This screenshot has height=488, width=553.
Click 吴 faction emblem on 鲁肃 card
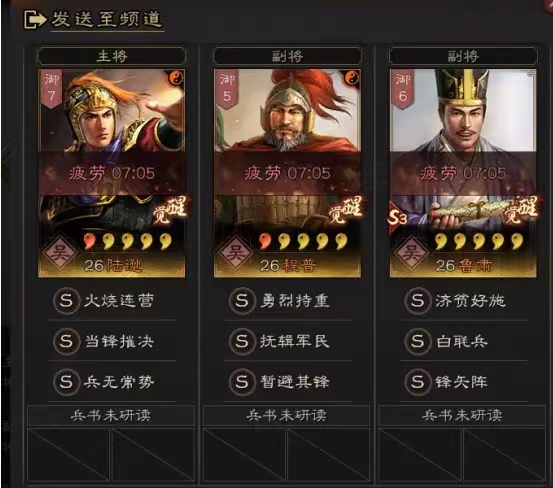411,253
